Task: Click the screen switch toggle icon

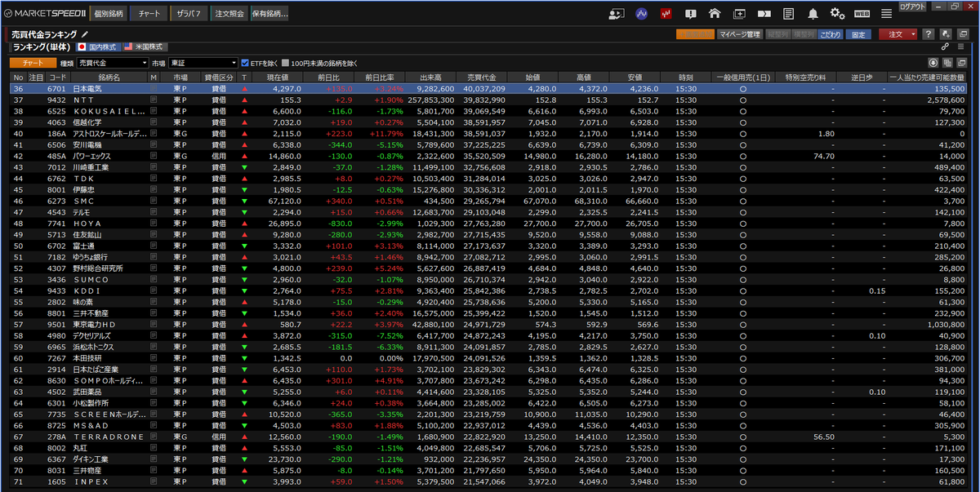Action: (764, 13)
